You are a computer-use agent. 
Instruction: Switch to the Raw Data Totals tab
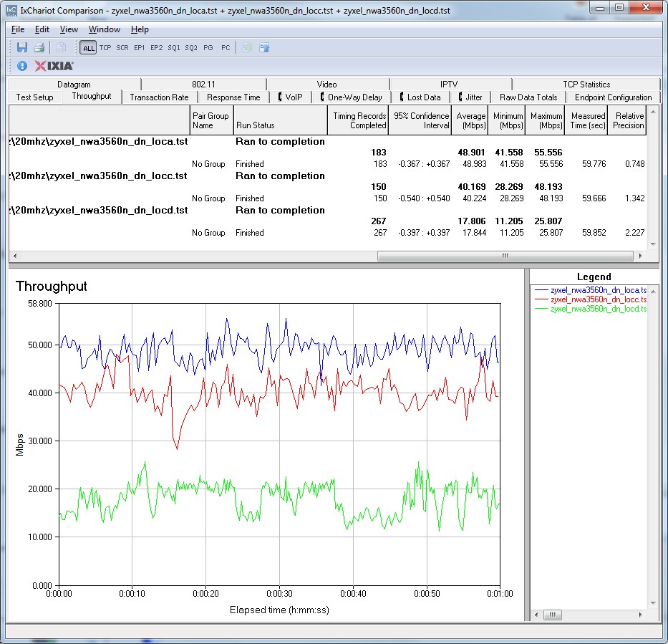coord(528,97)
